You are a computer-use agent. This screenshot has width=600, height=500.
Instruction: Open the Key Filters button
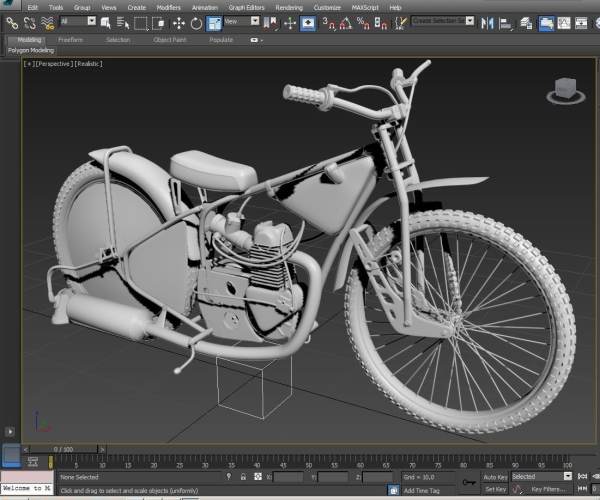(547, 489)
